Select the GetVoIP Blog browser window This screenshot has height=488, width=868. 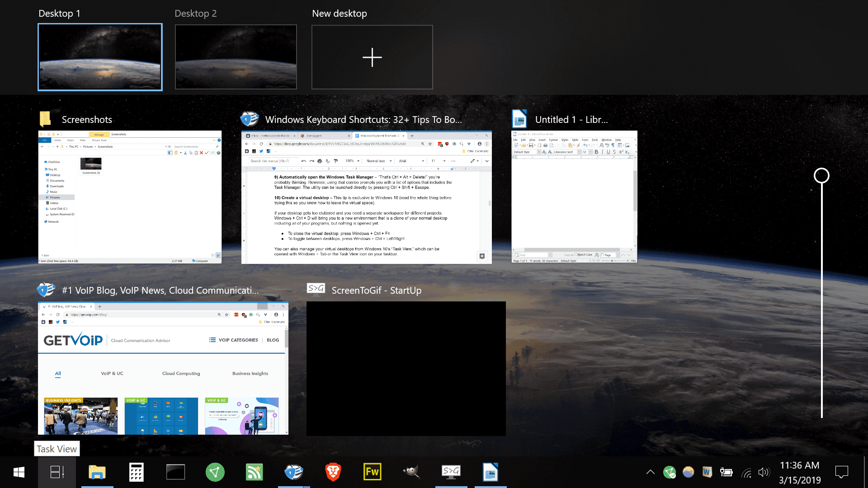[x=163, y=368]
